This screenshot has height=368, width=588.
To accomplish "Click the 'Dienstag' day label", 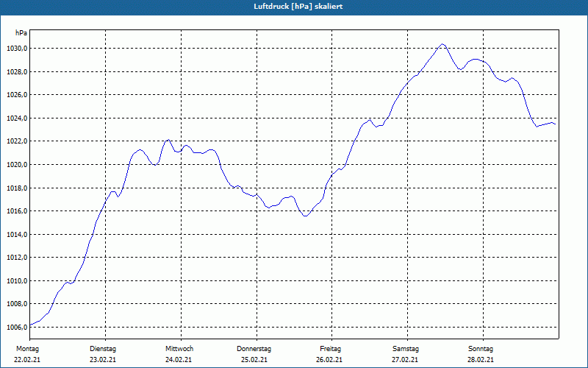I will (x=103, y=349).
